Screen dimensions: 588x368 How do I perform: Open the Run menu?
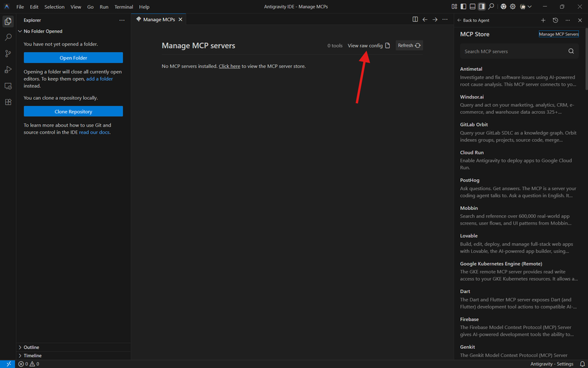(x=104, y=7)
